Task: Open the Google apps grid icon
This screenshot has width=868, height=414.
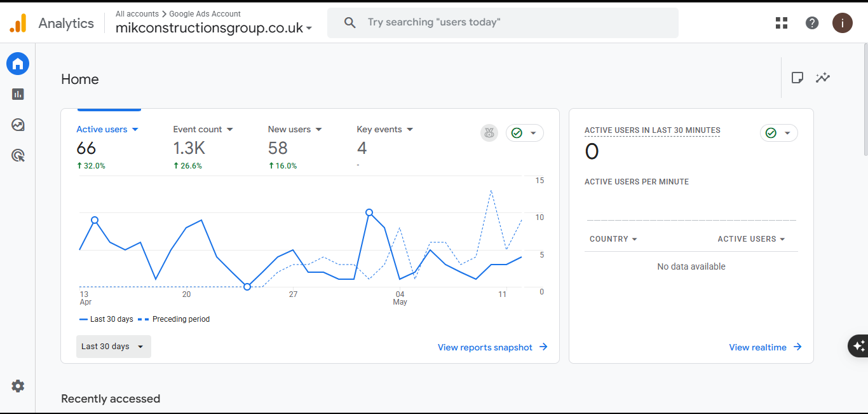Action: pos(782,23)
